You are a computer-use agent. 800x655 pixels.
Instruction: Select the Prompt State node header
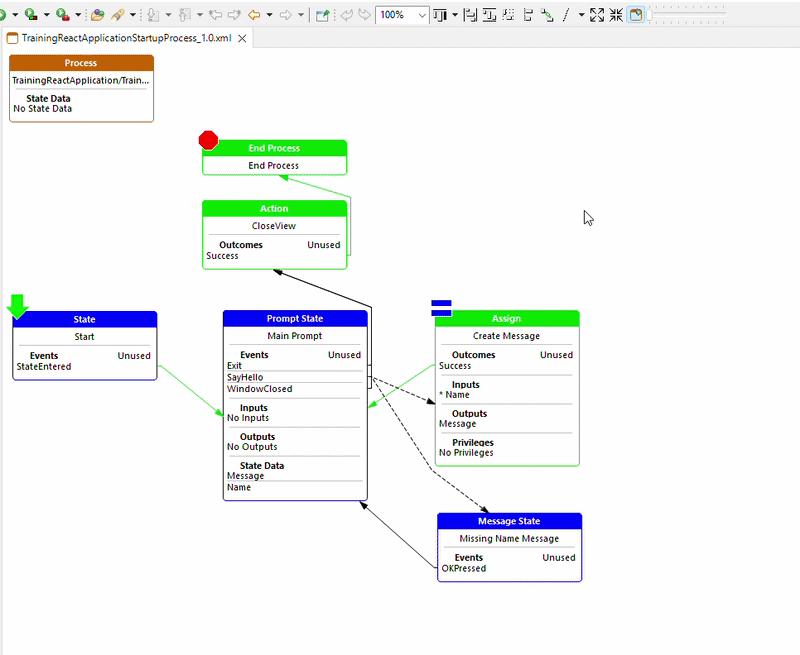(295, 318)
